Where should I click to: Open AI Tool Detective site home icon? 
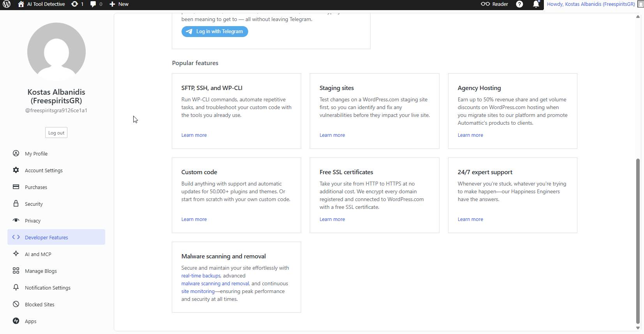tap(21, 4)
